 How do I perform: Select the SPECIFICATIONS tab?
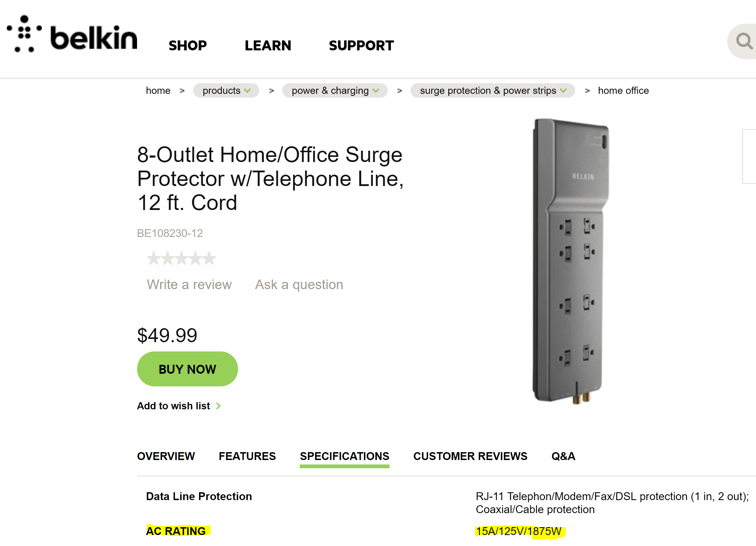(x=344, y=457)
